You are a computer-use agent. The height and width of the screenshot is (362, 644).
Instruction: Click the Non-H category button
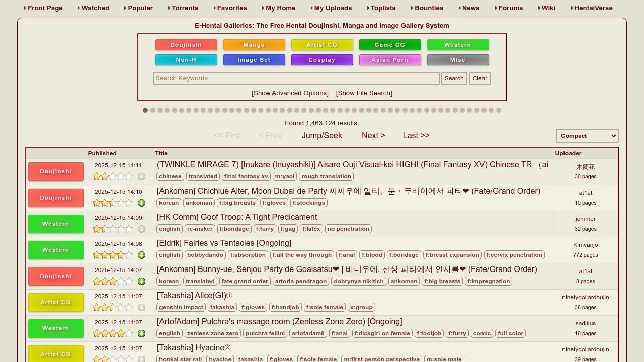pyautogui.click(x=186, y=59)
